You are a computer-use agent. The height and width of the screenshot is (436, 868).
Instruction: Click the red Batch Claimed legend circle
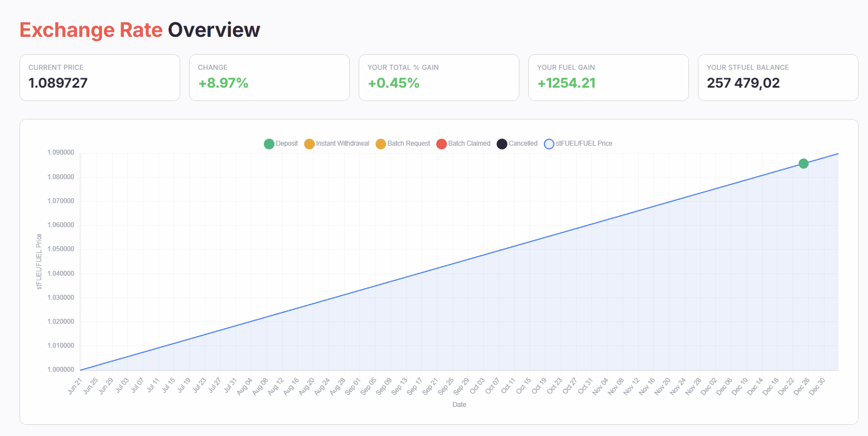442,144
